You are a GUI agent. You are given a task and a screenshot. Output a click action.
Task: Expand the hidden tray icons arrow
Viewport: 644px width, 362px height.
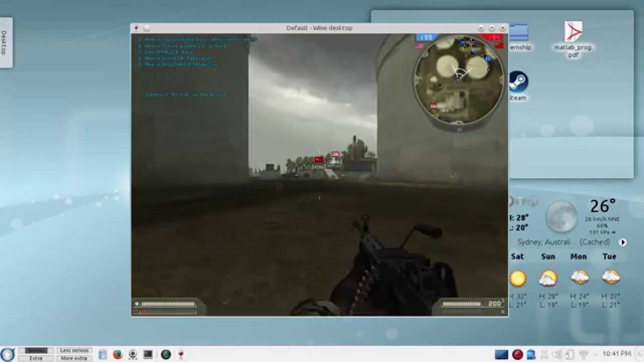596,354
